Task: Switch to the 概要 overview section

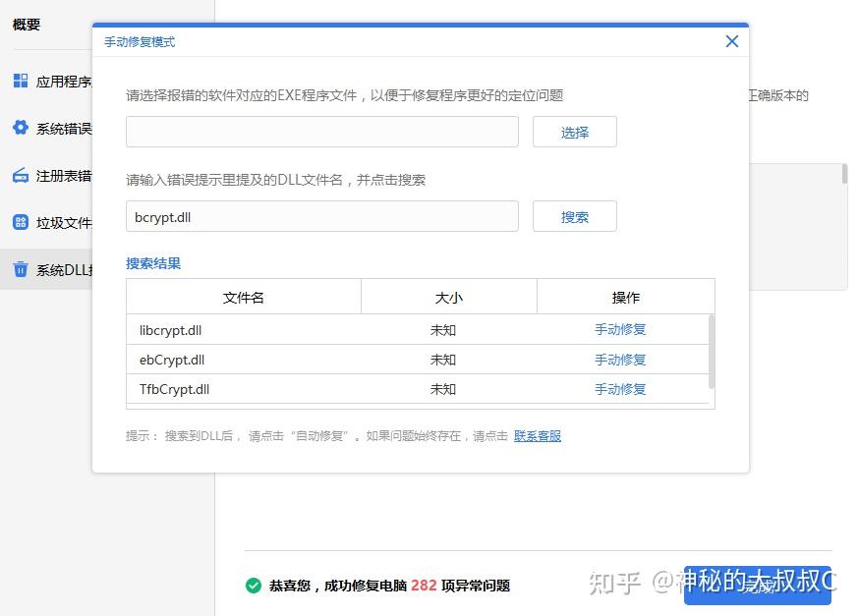Action: tap(28, 25)
